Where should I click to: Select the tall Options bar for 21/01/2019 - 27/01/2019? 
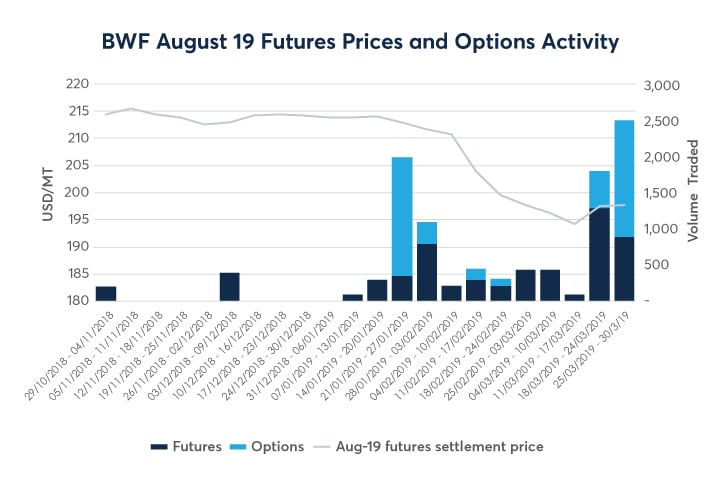click(x=402, y=216)
